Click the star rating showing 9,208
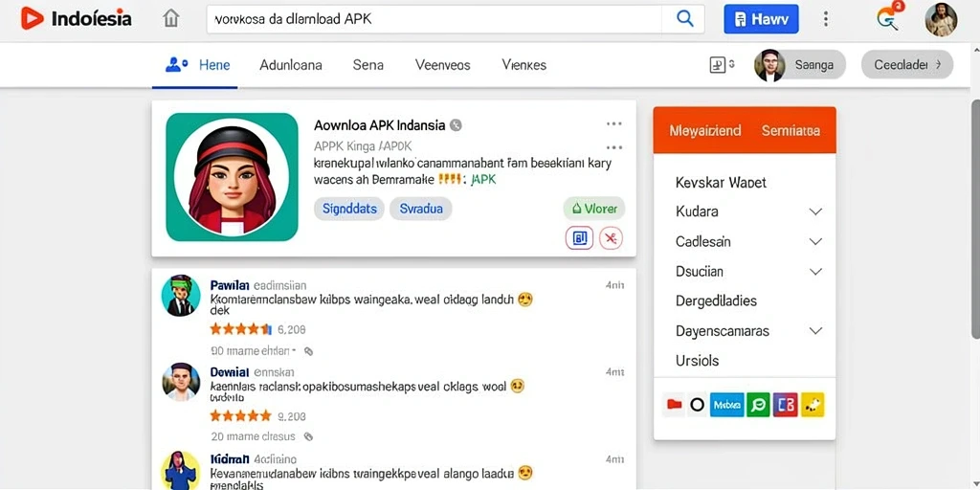Image resolution: width=980 pixels, height=490 pixels. pyautogui.click(x=240, y=415)
